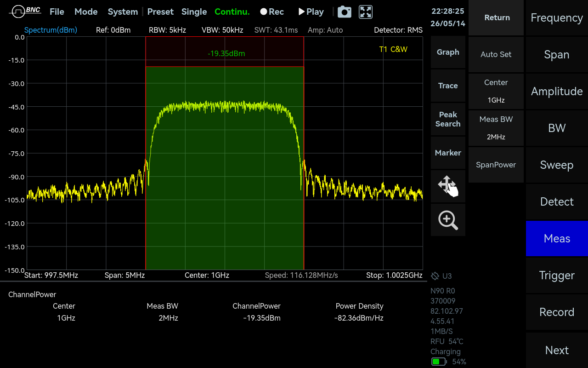This screenshot has width=588, height=368.
Task: Start recording with Rec button
Action: point(272,12)
